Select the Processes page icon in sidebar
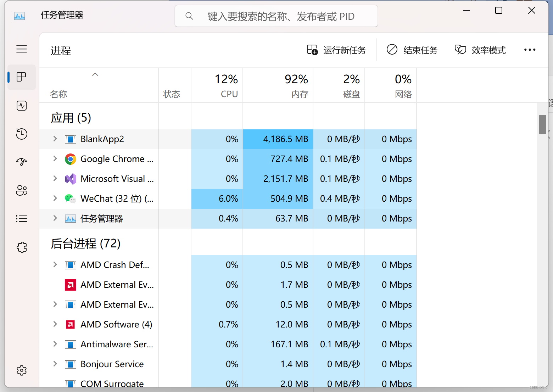The height and width of the screenshot is (392, 553). tap(22, 77)
